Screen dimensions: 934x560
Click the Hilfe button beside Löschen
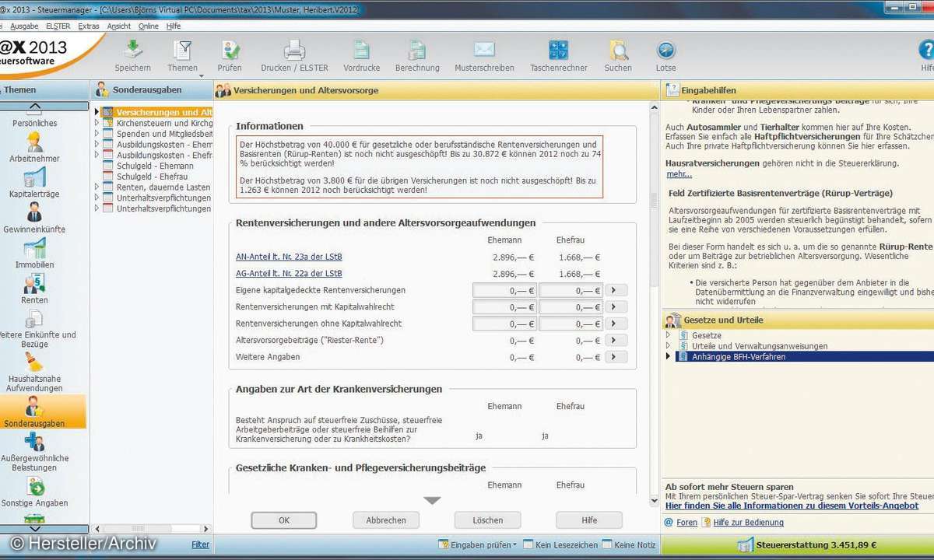(589, 520)
